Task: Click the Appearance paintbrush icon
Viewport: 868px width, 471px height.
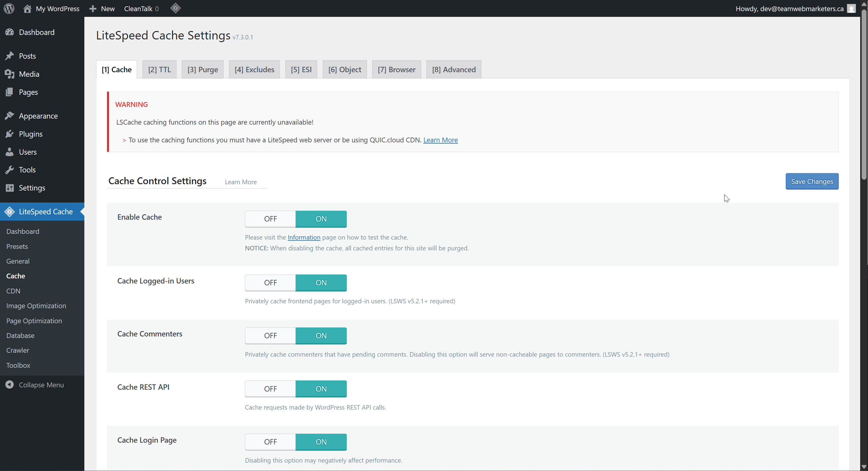Action: click(x=9, y=116)
